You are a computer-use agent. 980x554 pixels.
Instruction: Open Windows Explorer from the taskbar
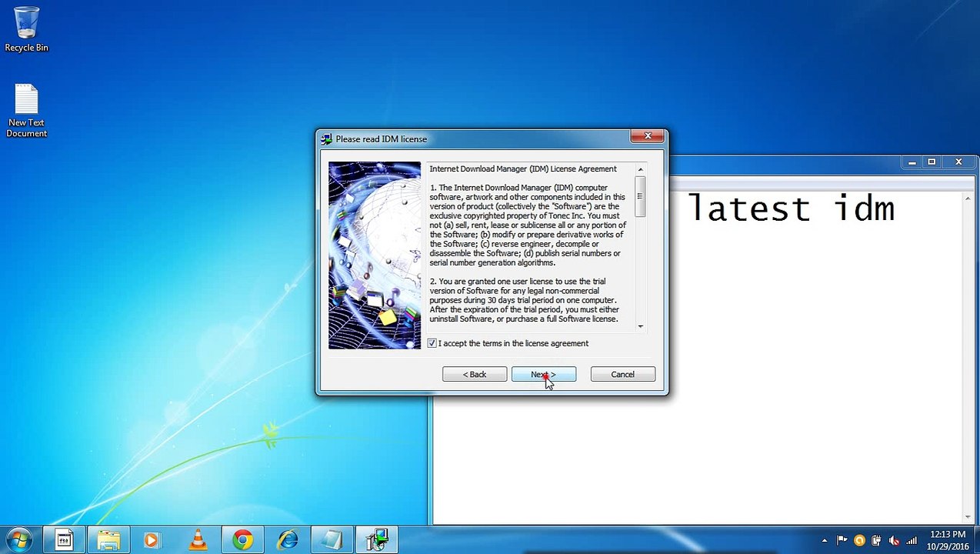(x=109, y=540)
